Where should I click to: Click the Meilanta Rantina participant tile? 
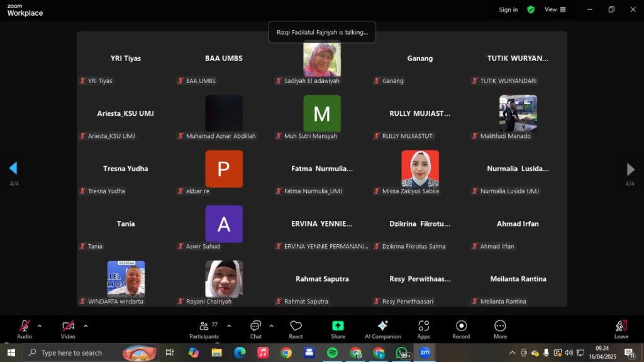coord(518,279)
